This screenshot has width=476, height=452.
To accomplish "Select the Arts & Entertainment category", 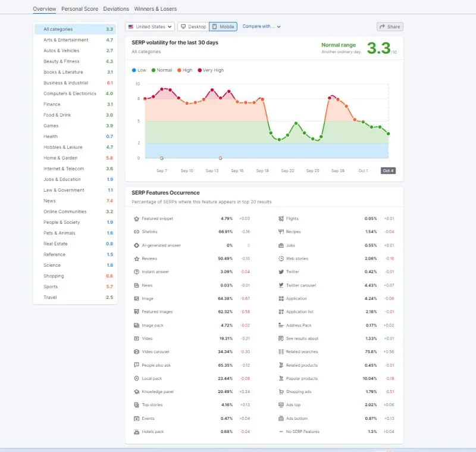I will tap(76, 40).
